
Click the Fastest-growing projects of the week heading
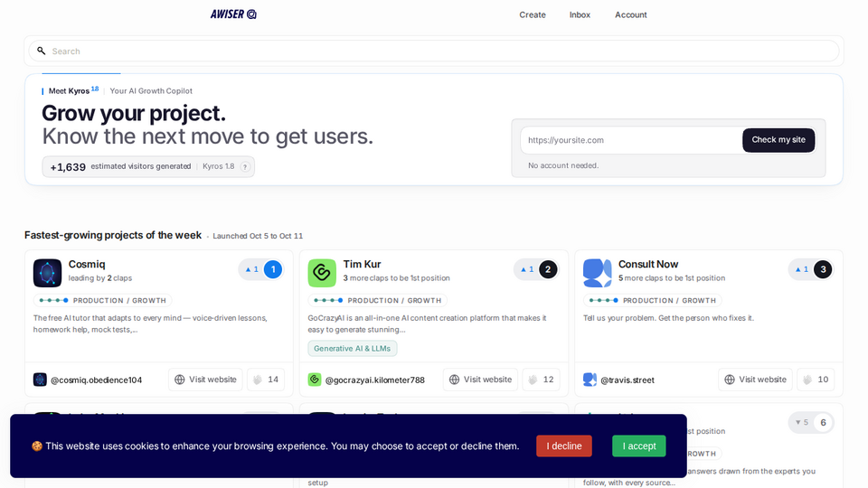[113, 235]
